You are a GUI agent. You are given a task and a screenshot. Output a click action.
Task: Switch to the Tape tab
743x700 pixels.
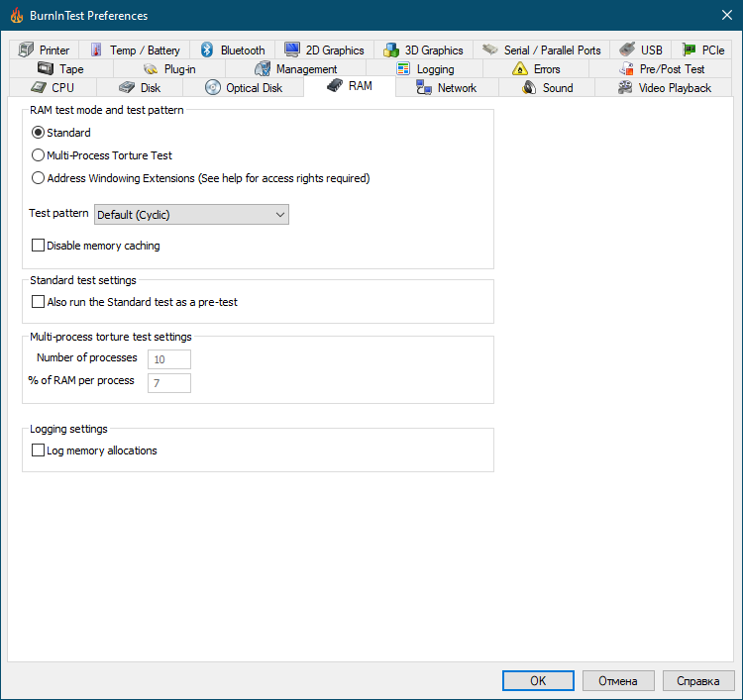61,69
